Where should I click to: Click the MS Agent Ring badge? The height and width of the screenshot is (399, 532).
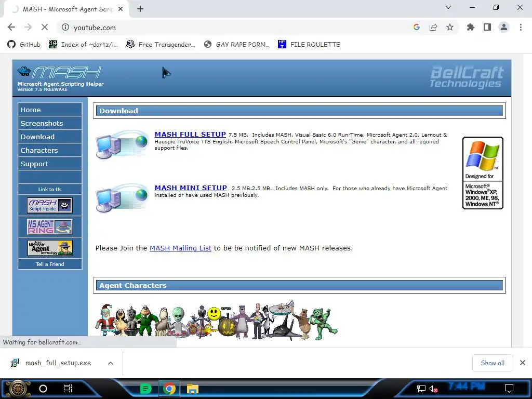50,227
